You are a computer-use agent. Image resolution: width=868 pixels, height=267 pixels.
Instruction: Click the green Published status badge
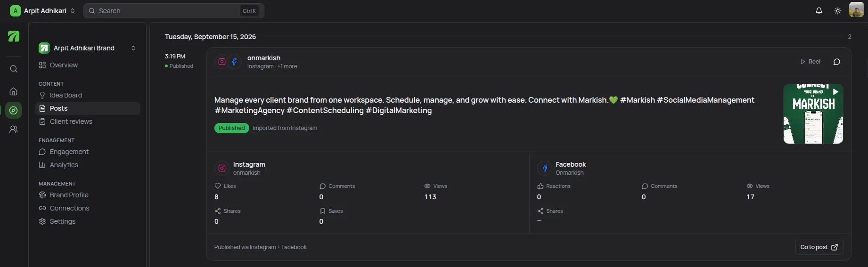click(x=231, y=128)
